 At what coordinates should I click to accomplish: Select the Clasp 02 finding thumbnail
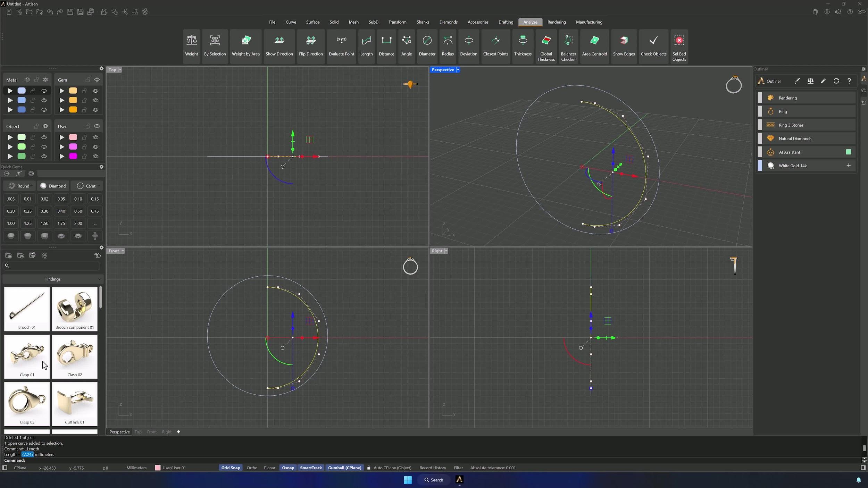(x=75, y=356)
